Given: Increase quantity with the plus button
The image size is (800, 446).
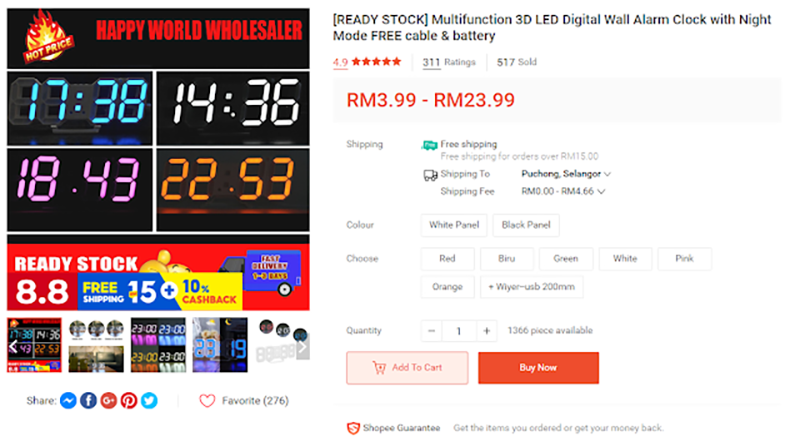Looking at the screenshot, I should point(487,331).
